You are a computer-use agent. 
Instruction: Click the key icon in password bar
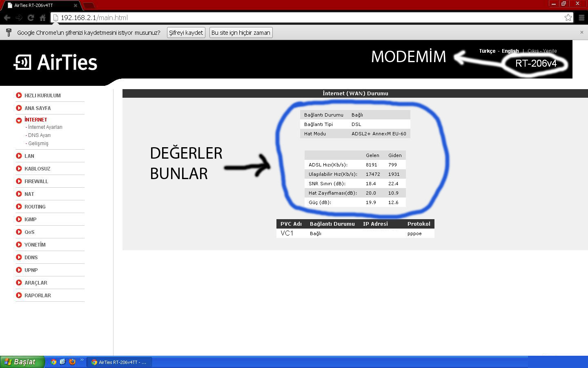point(9,33)
